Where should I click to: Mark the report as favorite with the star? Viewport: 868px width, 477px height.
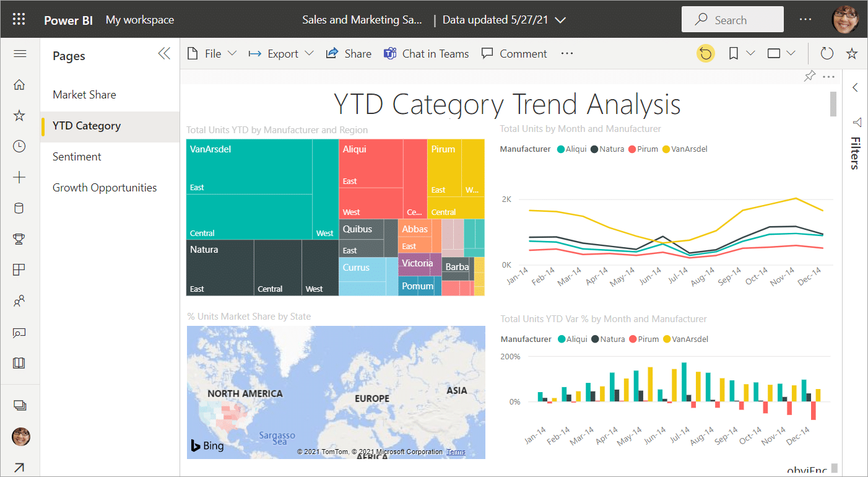click(852, 53)
